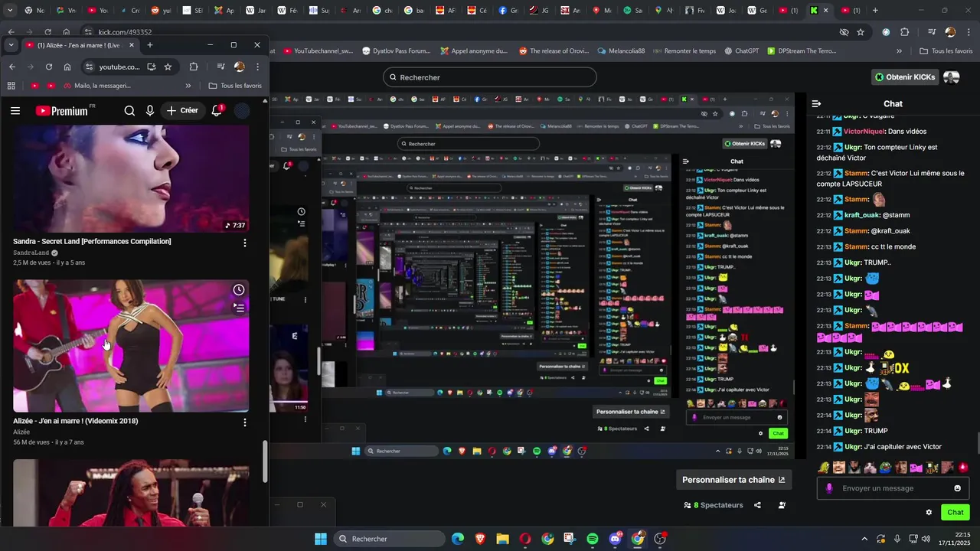Add Alizée video to Watch Later
The image size is (980, 551).
(x=239, y=290)
